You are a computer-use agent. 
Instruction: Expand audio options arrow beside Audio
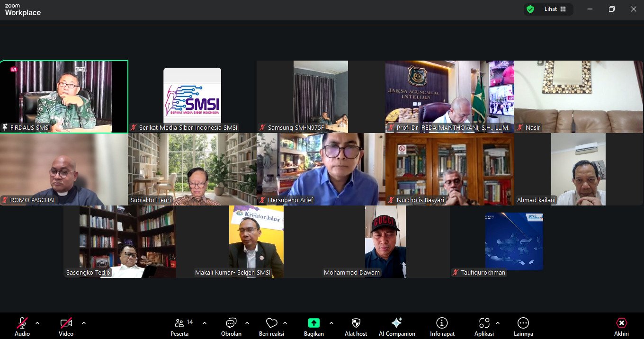[37, 323]
